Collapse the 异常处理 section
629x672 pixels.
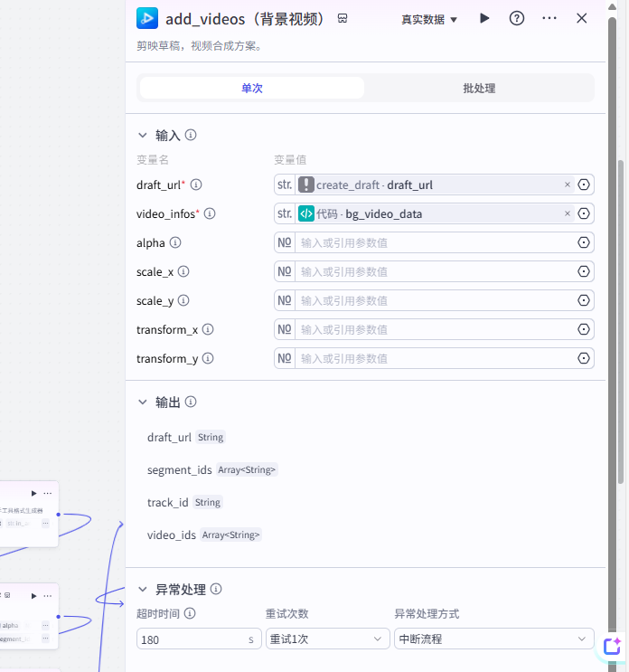point(143,589)
